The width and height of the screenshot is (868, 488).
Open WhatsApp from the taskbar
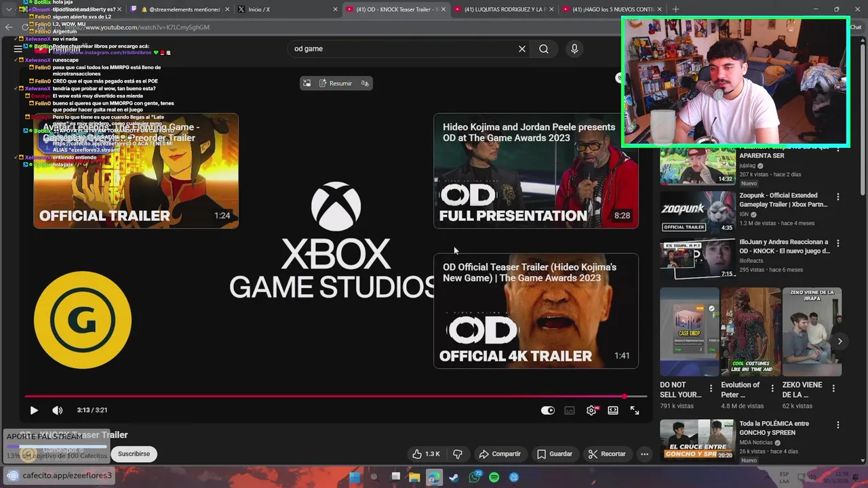pyautogui.click(x=474, y=477)
